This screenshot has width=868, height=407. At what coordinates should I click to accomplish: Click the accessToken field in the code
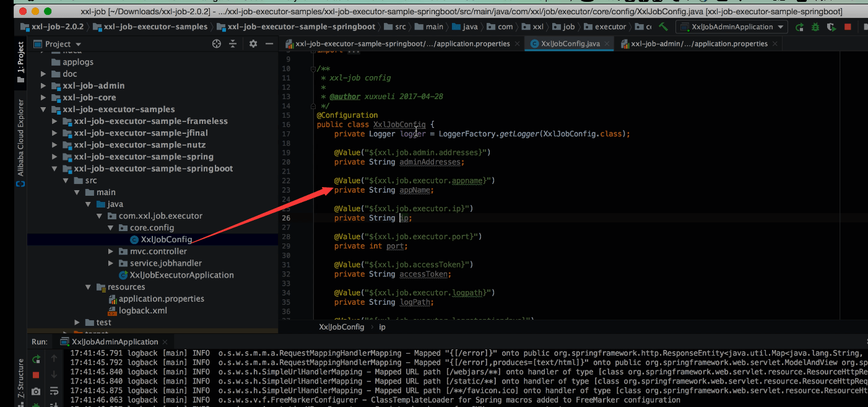(x=424, y=274)
